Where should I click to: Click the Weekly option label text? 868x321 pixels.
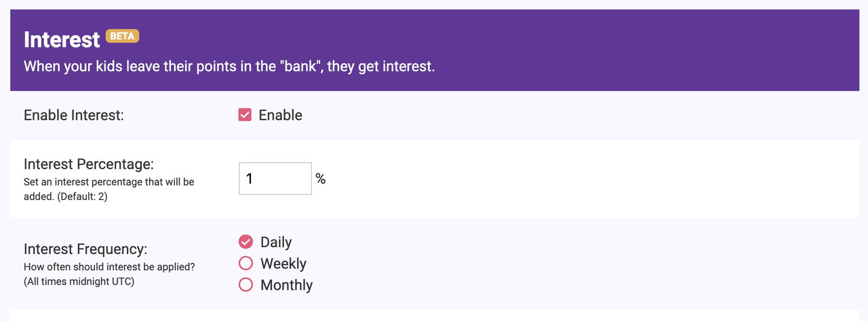[x=283, y=263]
